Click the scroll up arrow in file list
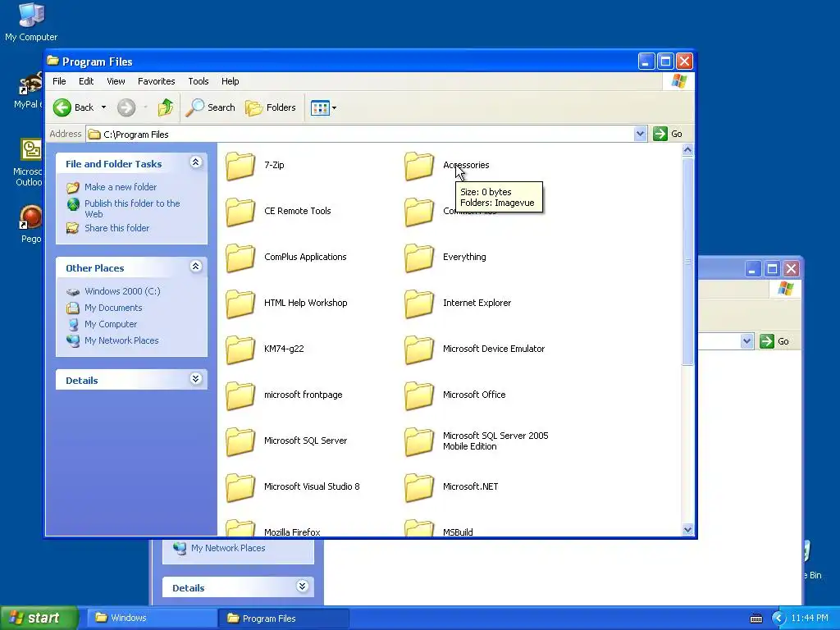Viewport: 840px width, 630px height. point(688,150)
